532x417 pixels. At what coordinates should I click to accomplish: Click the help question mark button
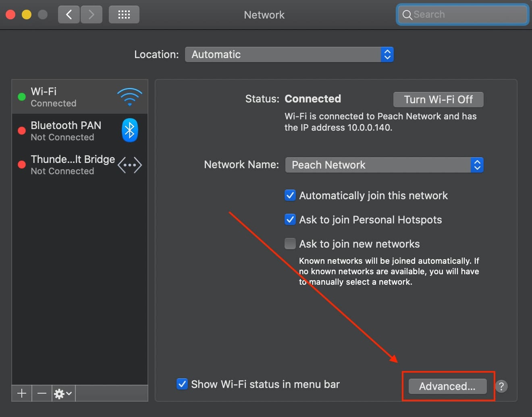[x=501, y=386]
